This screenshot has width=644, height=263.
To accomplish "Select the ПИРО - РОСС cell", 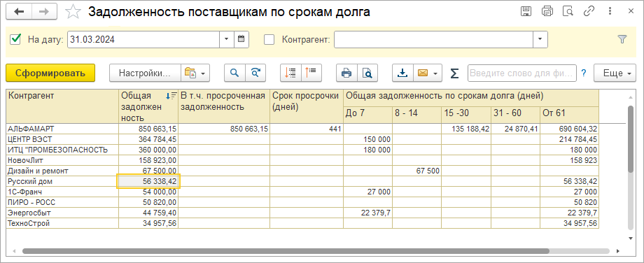I will [62, 202].
